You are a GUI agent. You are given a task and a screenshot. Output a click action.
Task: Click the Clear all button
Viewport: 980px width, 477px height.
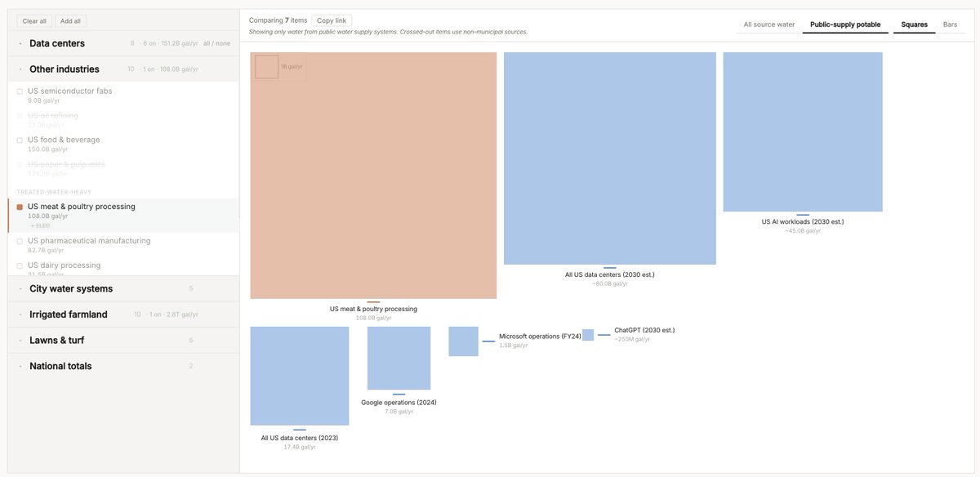[x=34, y=21]
